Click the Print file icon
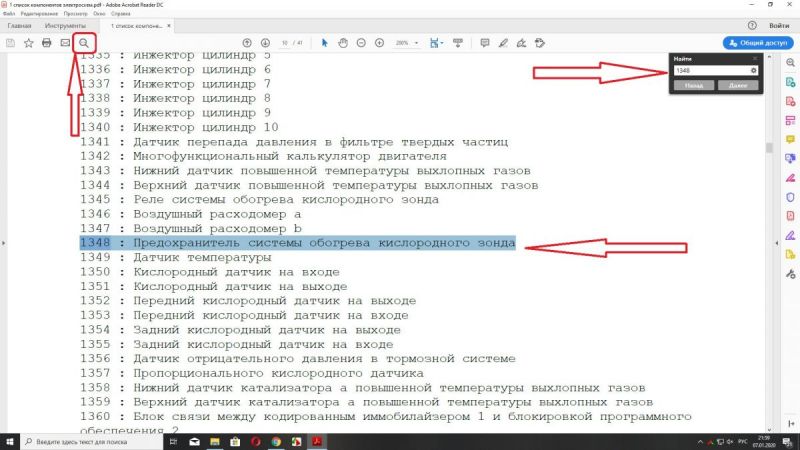The image size is (800, 450). 46,43
